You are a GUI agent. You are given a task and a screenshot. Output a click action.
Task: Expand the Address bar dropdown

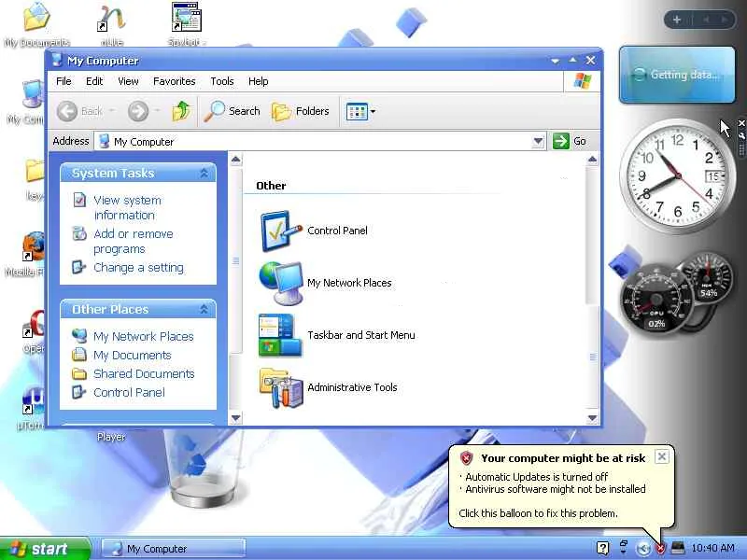(538, 142)
